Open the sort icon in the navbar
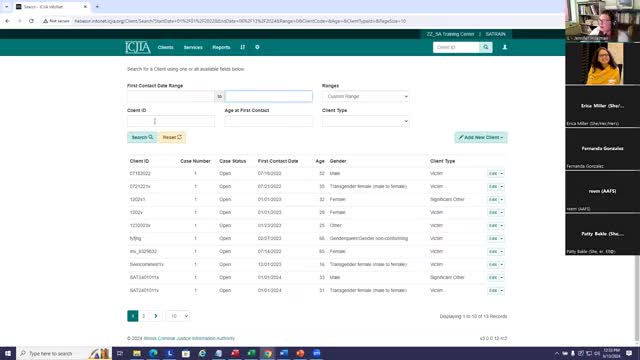640x360 pixels. click(x=242, y=47)
